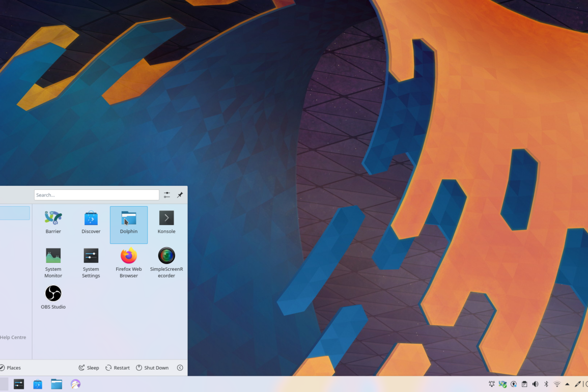
Task: Open Dolphin file manager in the launcher grid
Action: pyautogui.click(x=128, y=222)
